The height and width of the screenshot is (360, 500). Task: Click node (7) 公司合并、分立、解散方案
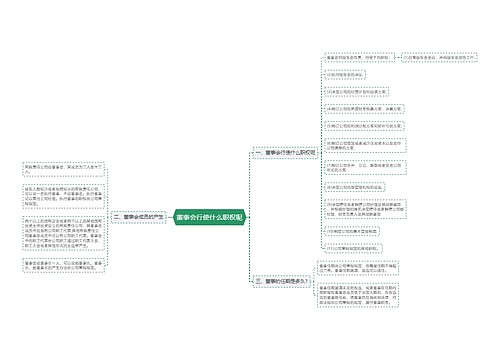pyautogui.click(x=365, y=167)
